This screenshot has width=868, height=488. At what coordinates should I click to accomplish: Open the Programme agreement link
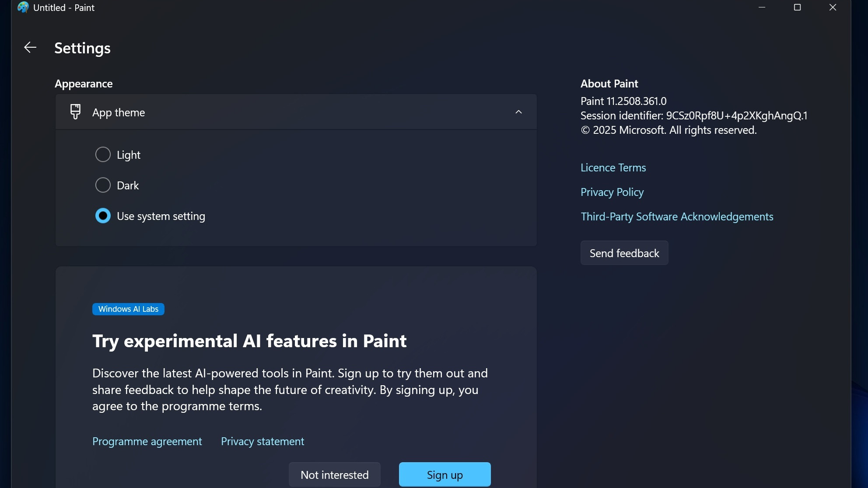pyautogui.click(x=147, y=441)
